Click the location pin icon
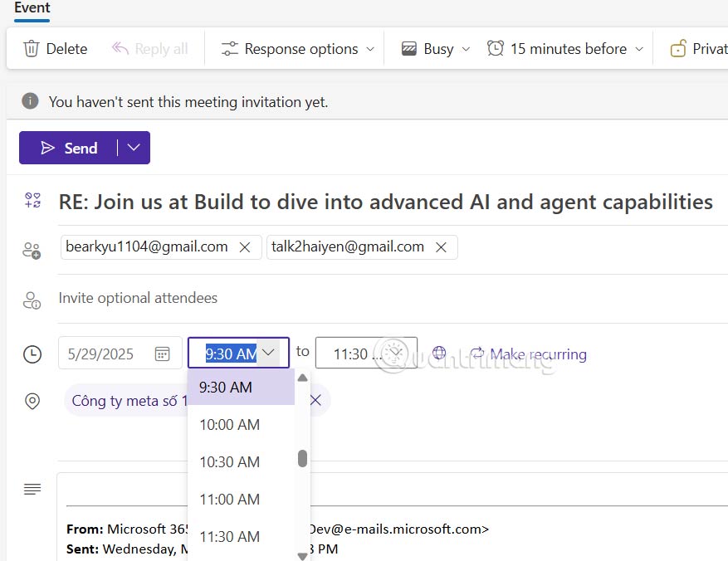The width and height of the screenshot is (728, 561). (x=32, y=401)
